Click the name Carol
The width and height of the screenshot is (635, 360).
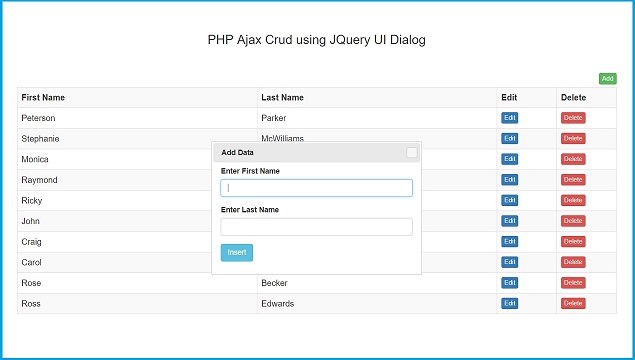[31, 262]
